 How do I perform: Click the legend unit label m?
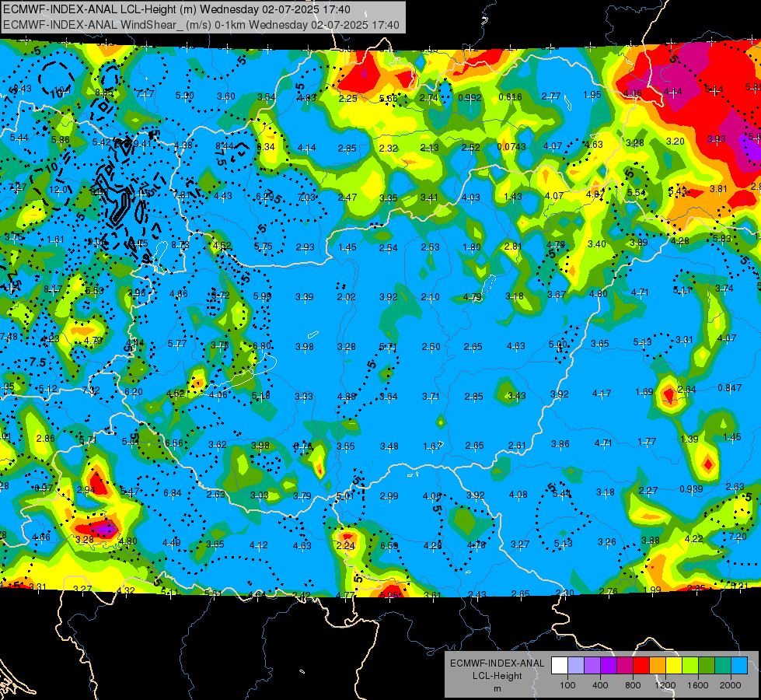[x=497, y=689]
